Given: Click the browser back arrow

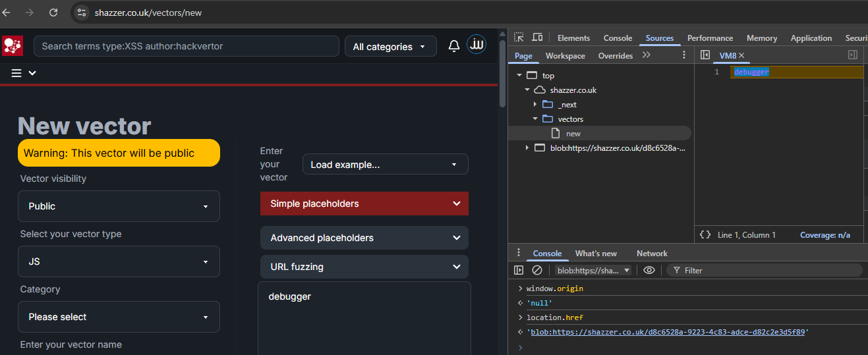Looking at the screenshot, I should (7, 12).
